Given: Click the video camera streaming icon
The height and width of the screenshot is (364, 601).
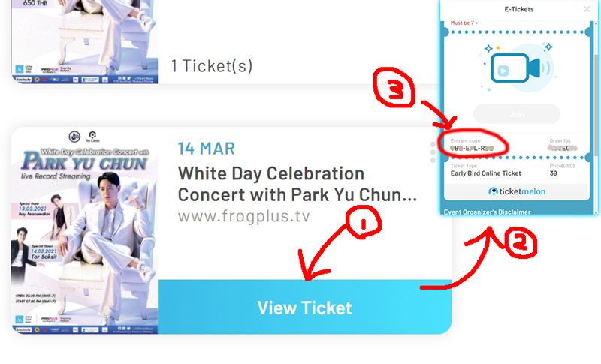Looking at the screenshot, I should (515, 68).
